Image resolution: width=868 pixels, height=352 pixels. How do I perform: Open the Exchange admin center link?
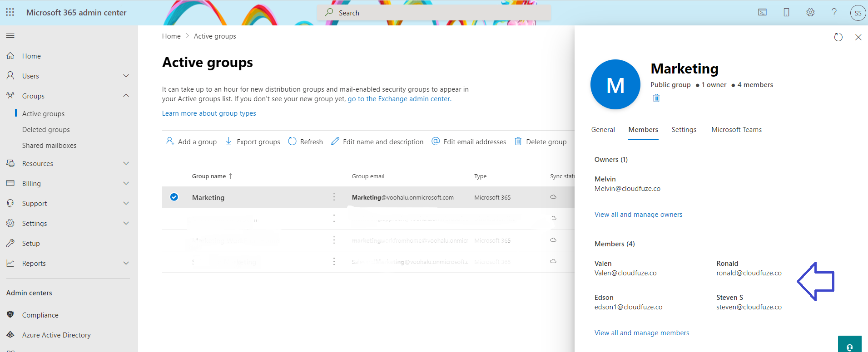pyautogui.click(x=399, y=99)
